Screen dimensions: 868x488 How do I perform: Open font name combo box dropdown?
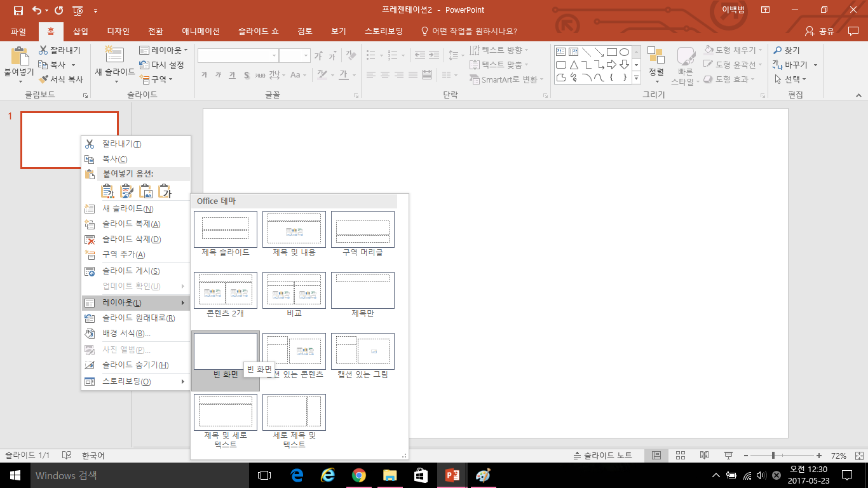coord(273,56)
